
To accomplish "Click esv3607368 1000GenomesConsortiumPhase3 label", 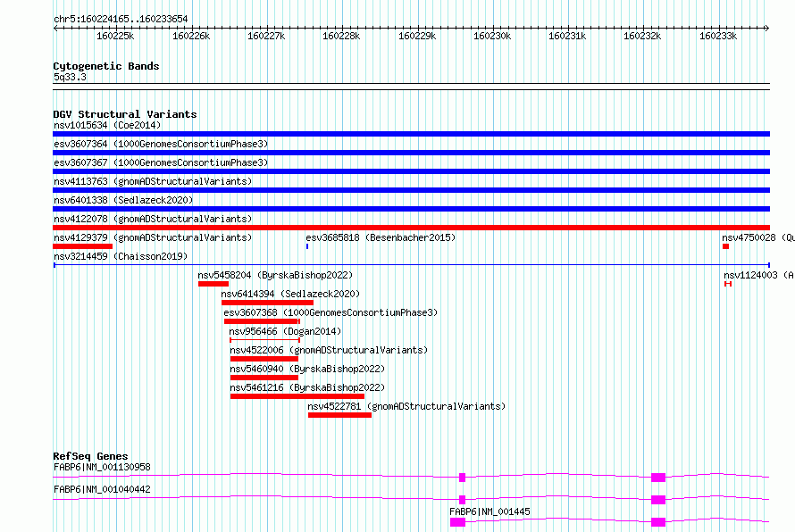I will click(x=331, y=312).
